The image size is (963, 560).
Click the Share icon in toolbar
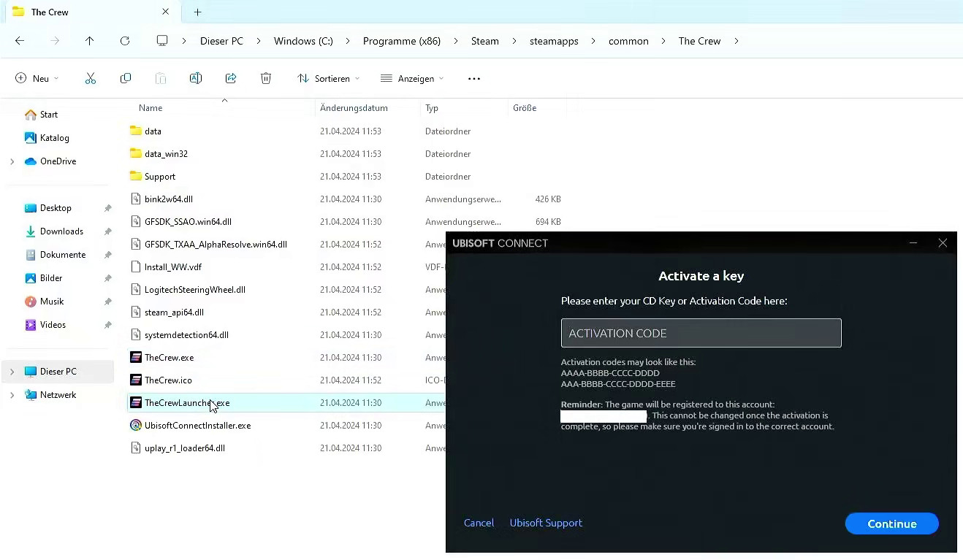click(x=231, y=78)
